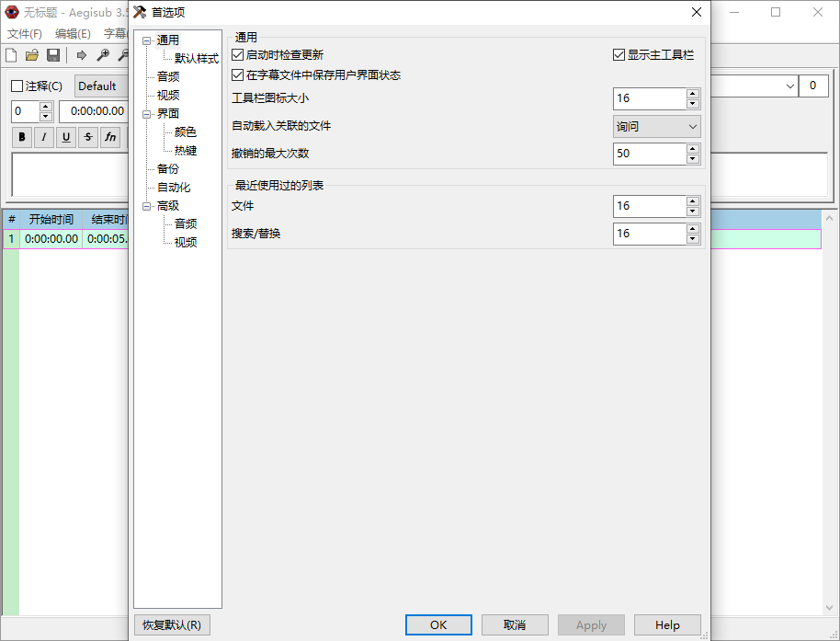Open the font name (fn) chooser
The height and width of the screenshot is (641, 840).
(109, 137)
